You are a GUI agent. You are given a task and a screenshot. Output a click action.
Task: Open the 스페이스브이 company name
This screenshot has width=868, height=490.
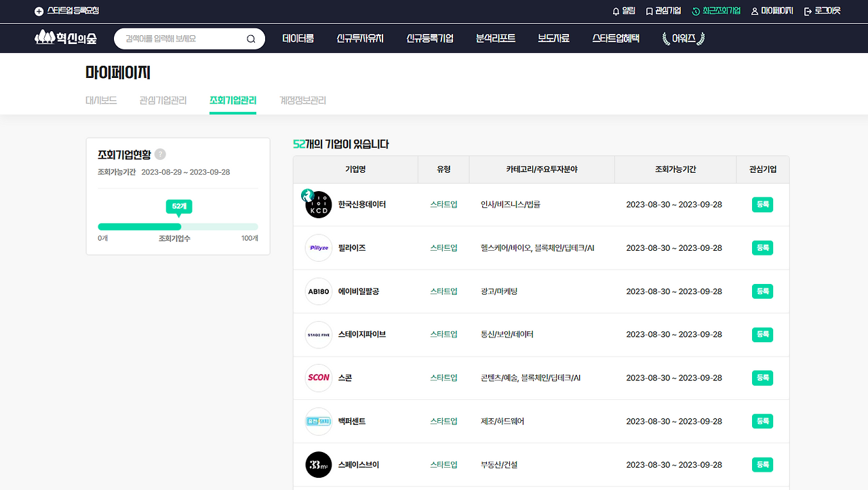pyautogui.click(x=359, y=465)
